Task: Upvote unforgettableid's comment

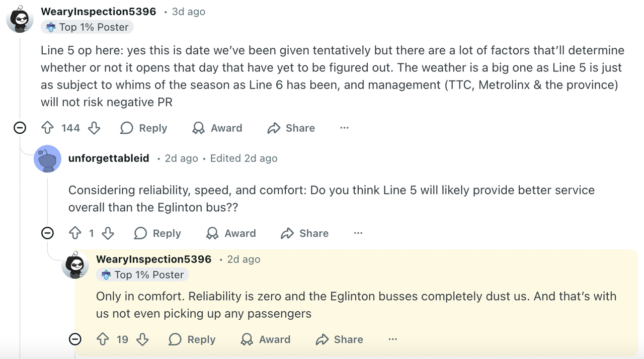Action: pyautogui.click(x=75, y=233)
